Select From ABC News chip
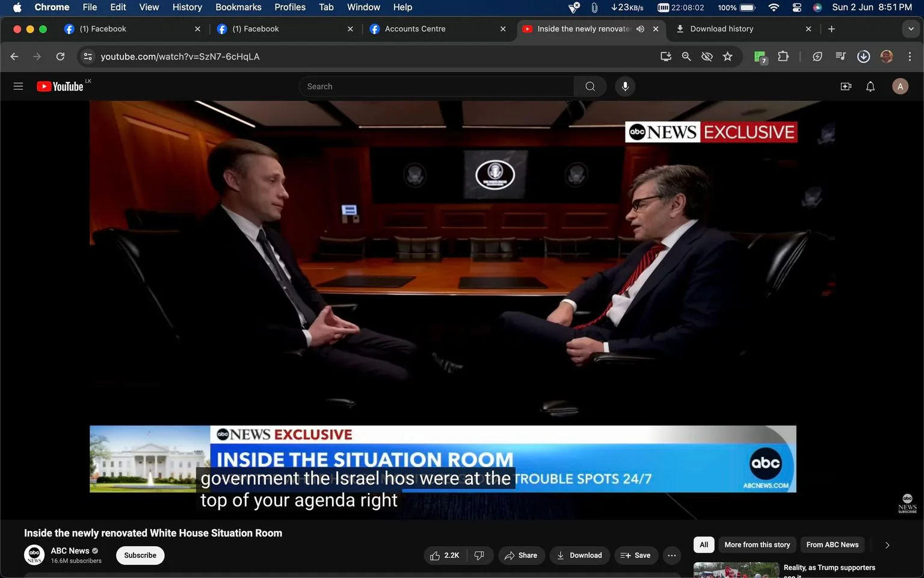 (x=833, y=545)
